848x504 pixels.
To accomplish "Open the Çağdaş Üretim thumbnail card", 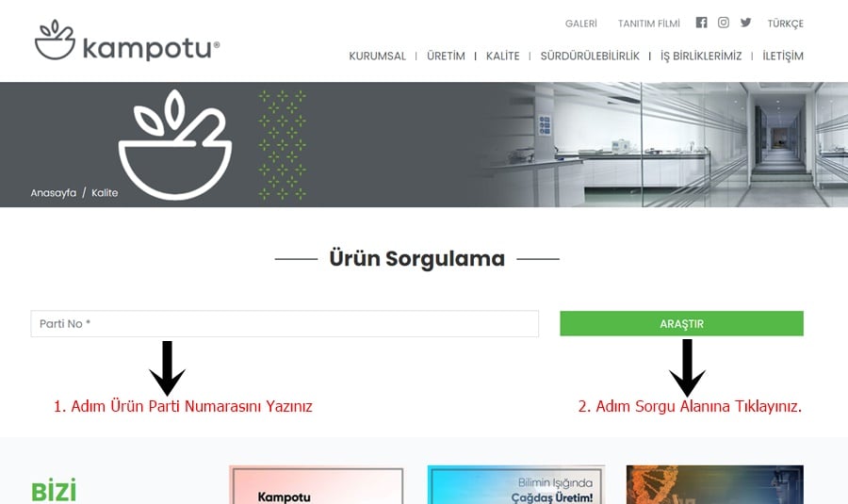I will pyautogui.click(x=516, y=484).
